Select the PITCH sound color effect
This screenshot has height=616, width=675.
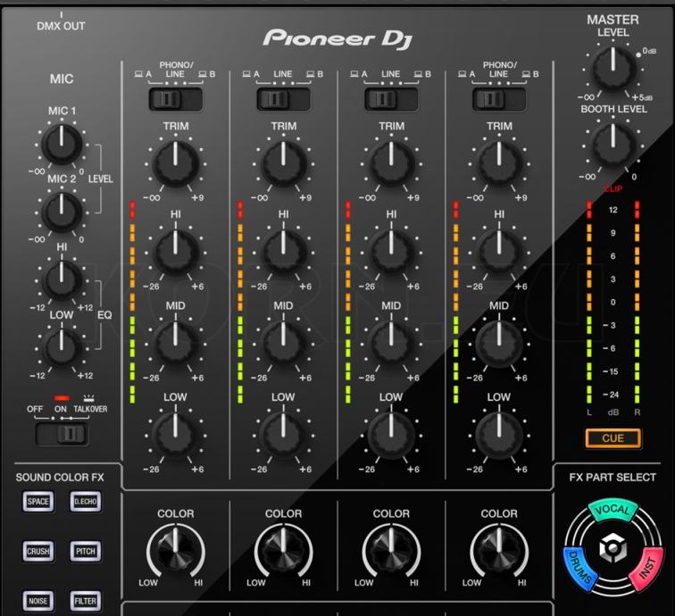85,552
